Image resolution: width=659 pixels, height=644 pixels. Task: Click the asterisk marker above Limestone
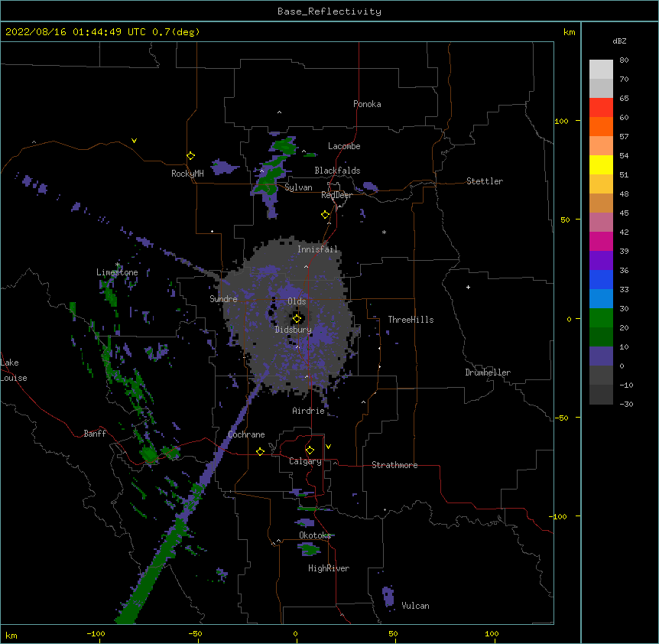pos(117,265)
